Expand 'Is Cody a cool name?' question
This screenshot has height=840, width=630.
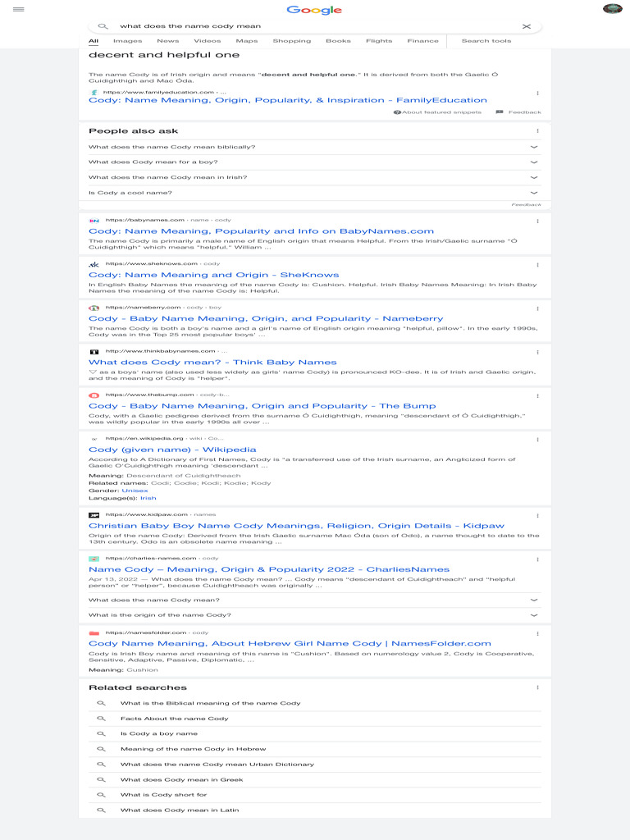pyautogui.click(x=534, y=193)
